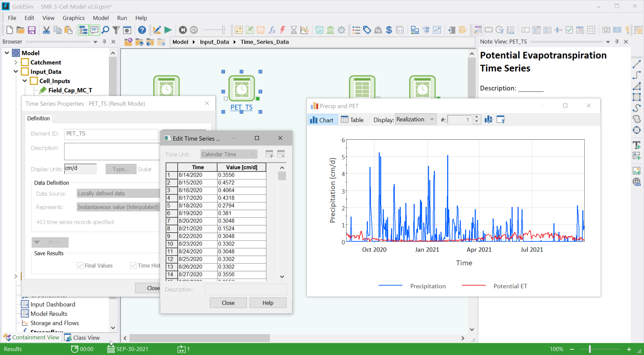The width and height of the screenshot is (644, 355).
Task: Expand the More options button
Action: coord(50,242)
